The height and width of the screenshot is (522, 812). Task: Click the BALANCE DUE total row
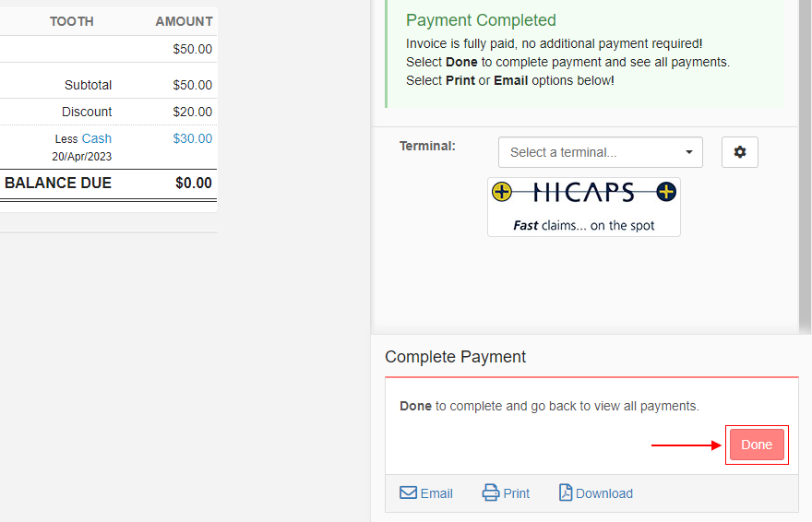(108, 184)
